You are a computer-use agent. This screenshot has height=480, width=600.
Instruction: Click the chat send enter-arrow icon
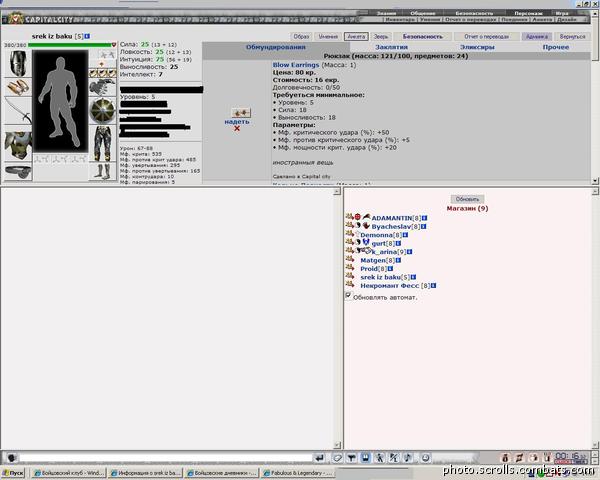tap(319, 457)
